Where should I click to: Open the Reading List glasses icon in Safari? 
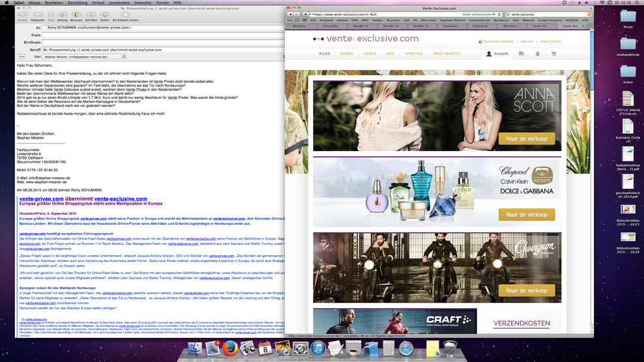[x=289, y=20]
